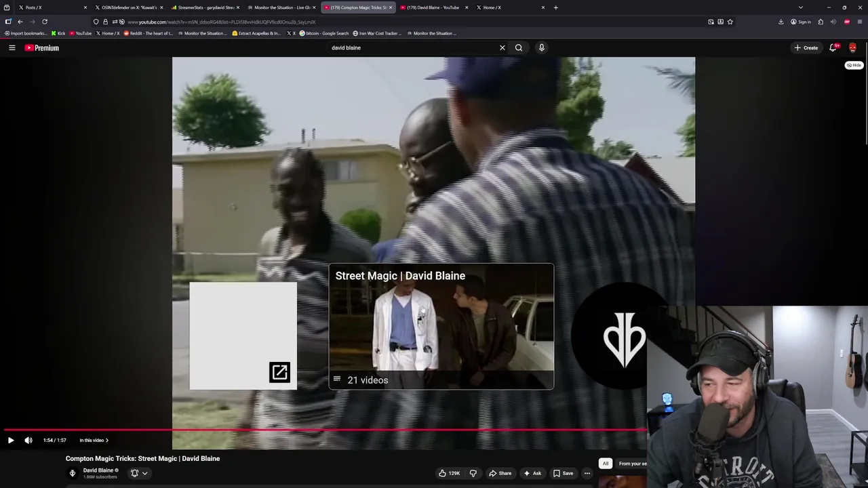Mute the video with the speaker icon
The width and height of the screenshot is (868, 488).
tap(28, 440)
